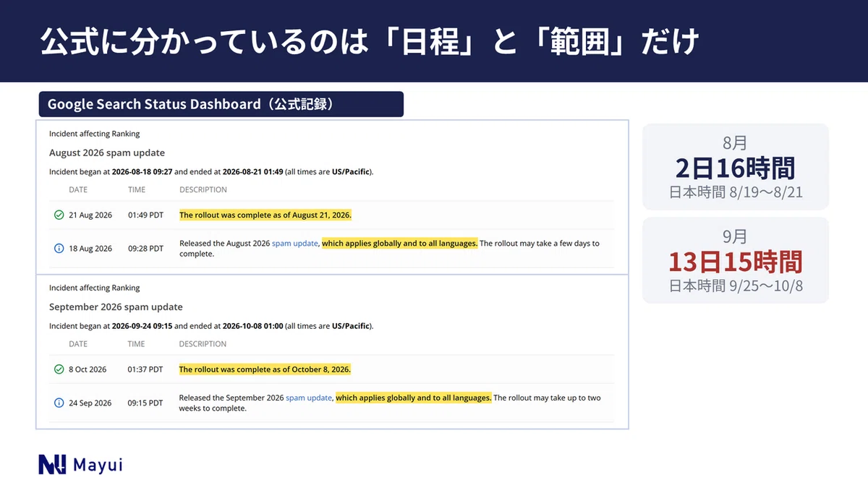Click highlighted text "The rollout was complete as of August 21, 2026."
Screen dimensions: 868x488
click(265, 215)
